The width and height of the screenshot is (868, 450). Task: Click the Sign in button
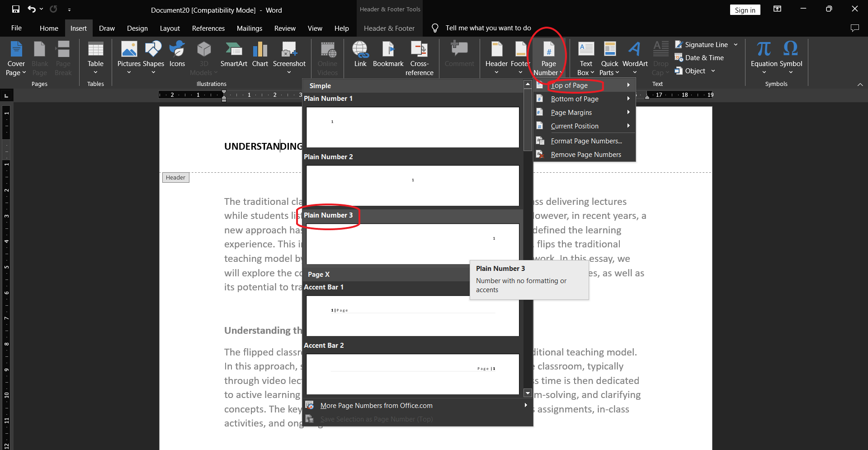[745, 10]
